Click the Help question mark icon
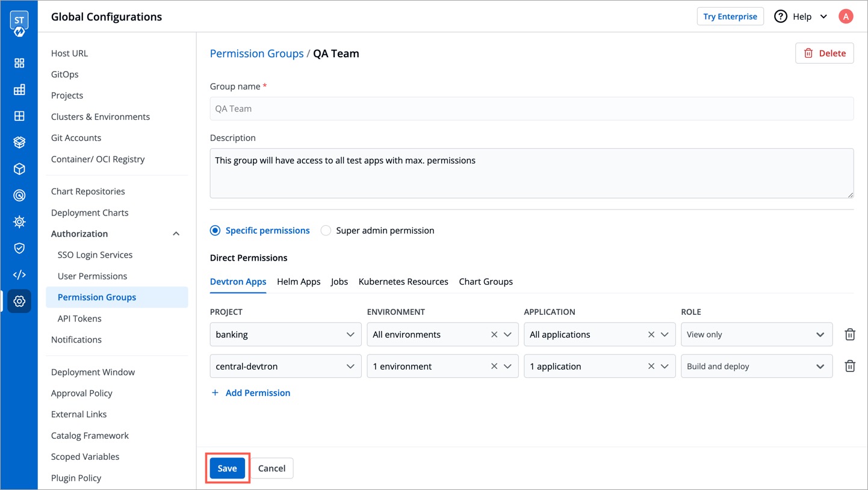The width and height of the screenshot is (868, 490). (780, 16)
